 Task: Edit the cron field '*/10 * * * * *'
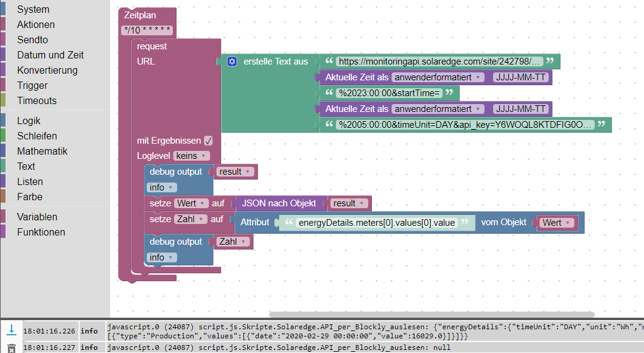tap(147, 30)
